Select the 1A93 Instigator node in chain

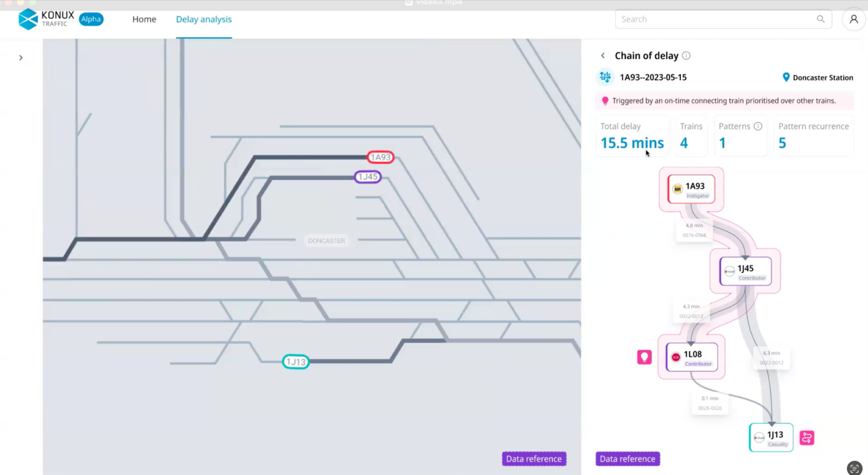[x=691, y=189]
